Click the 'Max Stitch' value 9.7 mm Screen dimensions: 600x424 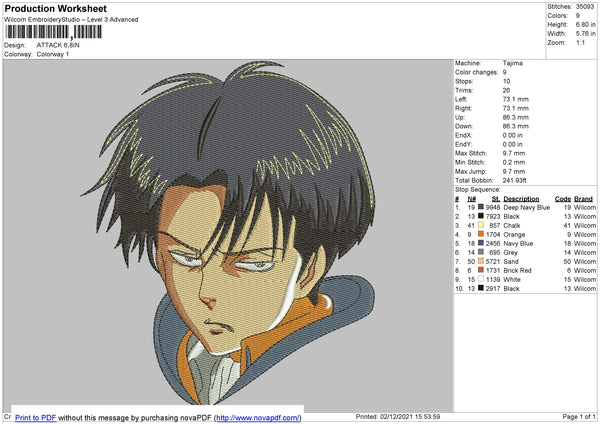point(514,153)
